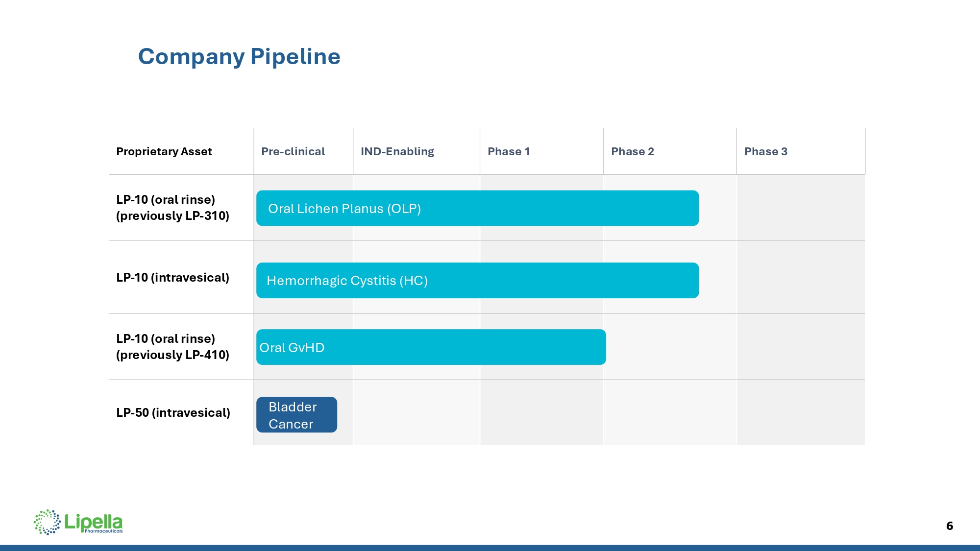Select the LP-10 previously LP-310 row label
Image resolution: width=980 pixels, height=551 pixels.
[172, 208]
